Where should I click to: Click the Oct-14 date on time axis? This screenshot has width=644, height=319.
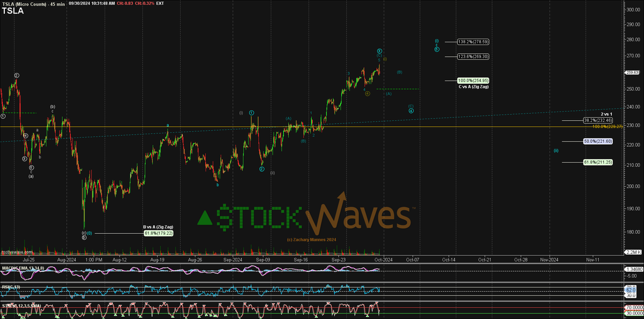(x=448, y=259)
